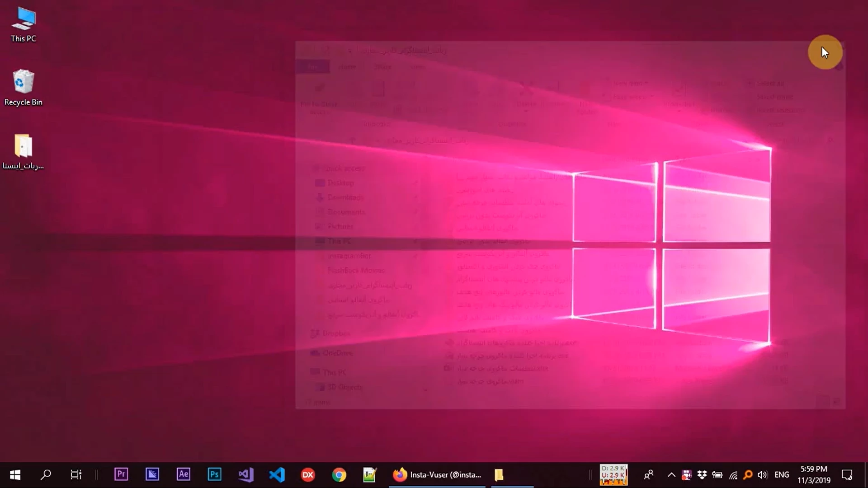Open taskbar Search magnifier

(46, 474)
